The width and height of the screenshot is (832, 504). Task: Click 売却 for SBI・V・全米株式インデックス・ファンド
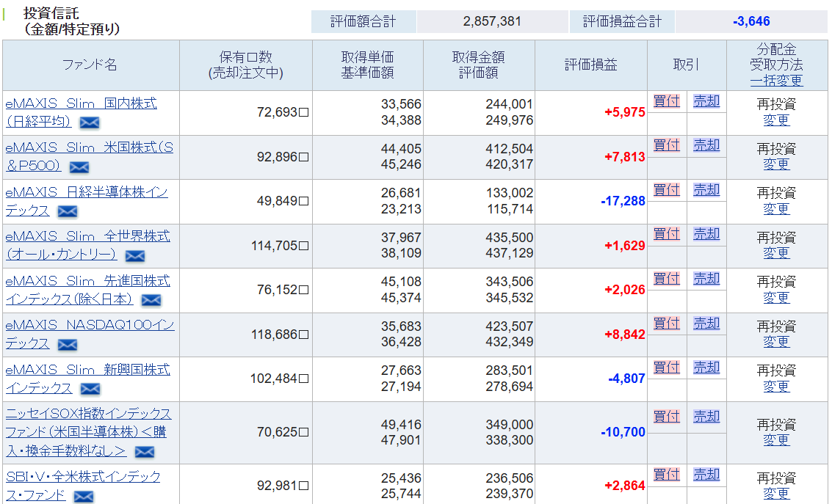(706, 475)
